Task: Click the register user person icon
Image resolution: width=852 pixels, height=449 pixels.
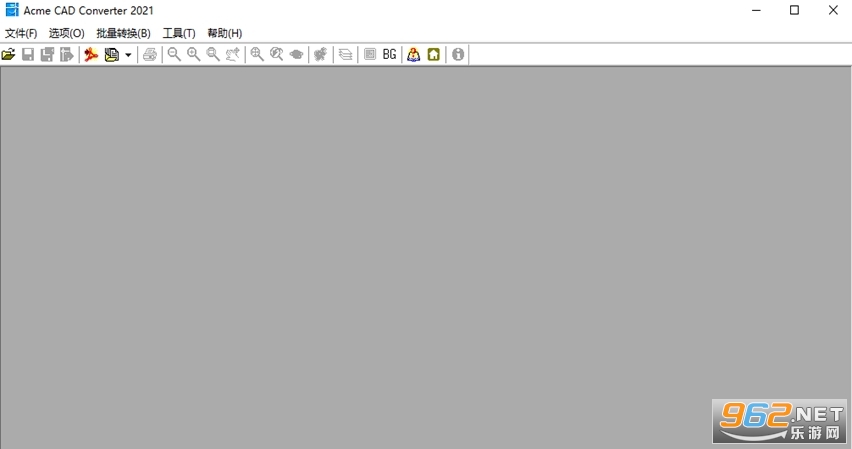Action: tap(414, 54)
